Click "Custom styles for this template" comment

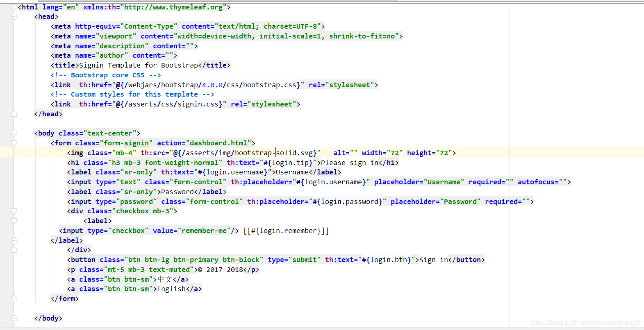point(132,94)
